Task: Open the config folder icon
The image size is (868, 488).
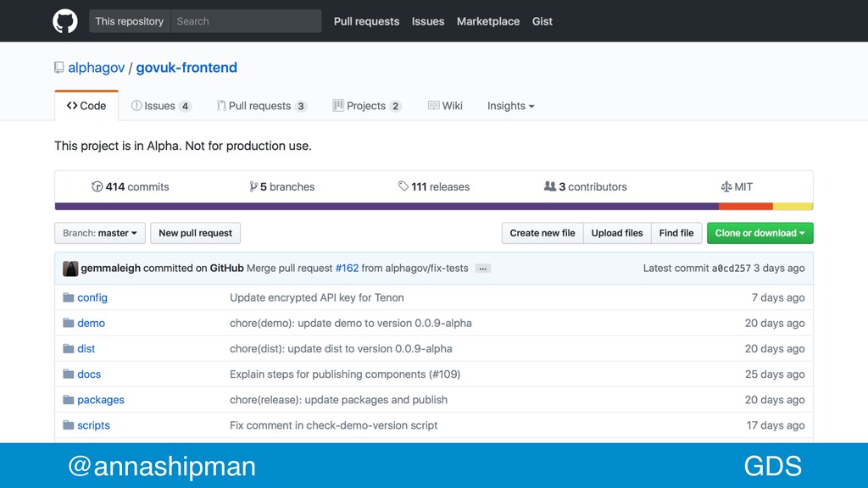Action: (68, 297)
